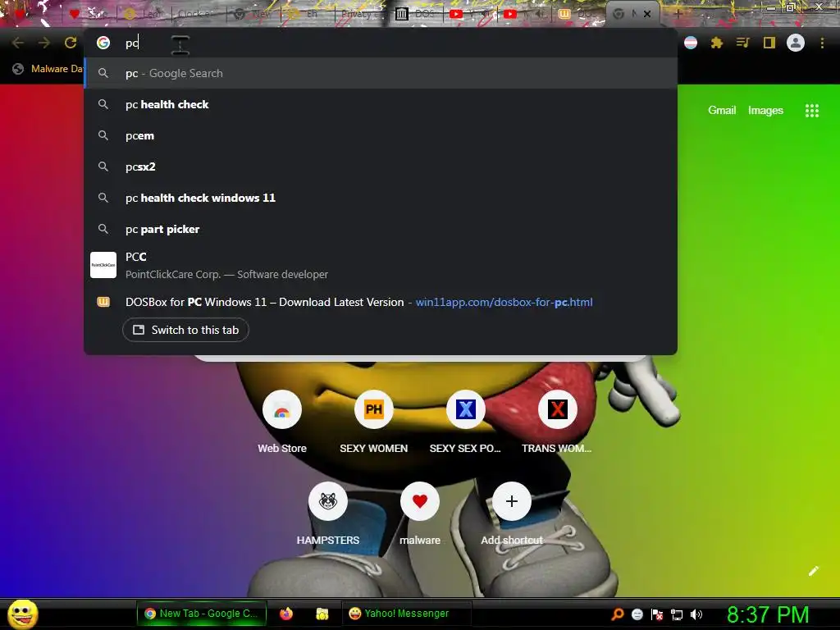Click New Tab - Google Chrome taskbar button
The image size is (840, 630).
click(201, 614)
